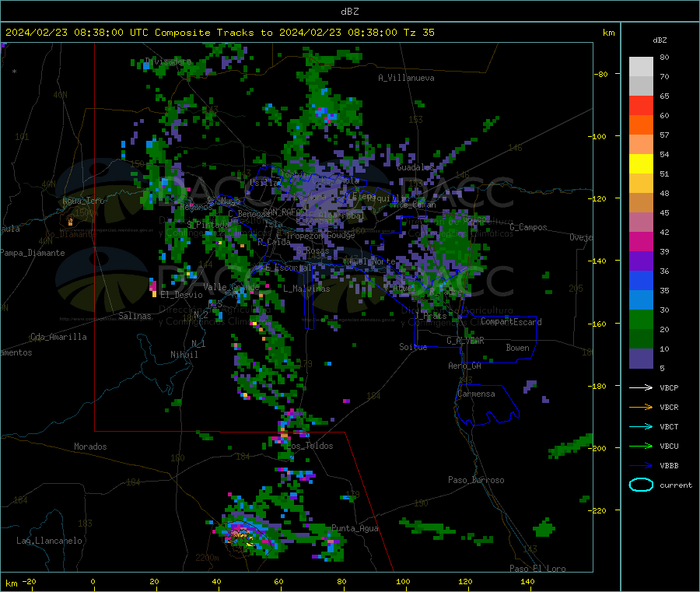
Task: Click the 'A_Villanueva' map label
Action: (x=406, y=78)
